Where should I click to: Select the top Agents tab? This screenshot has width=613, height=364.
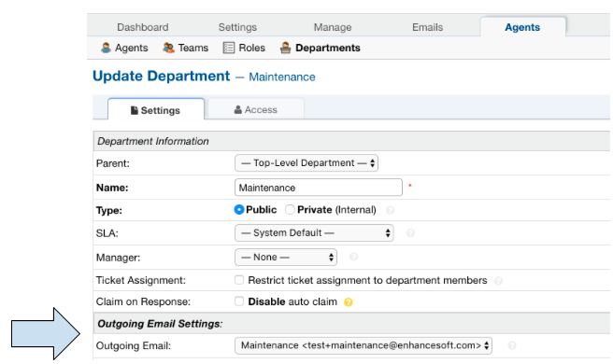point(522,27)
